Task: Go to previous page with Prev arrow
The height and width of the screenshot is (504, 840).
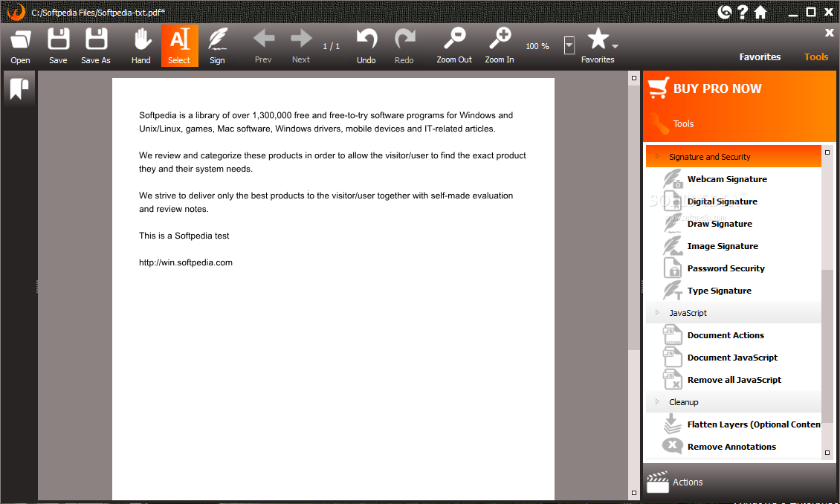Action: 264,45
